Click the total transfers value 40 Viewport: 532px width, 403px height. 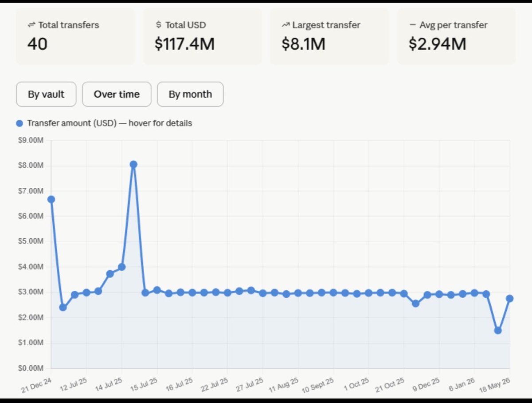(37, 44)
